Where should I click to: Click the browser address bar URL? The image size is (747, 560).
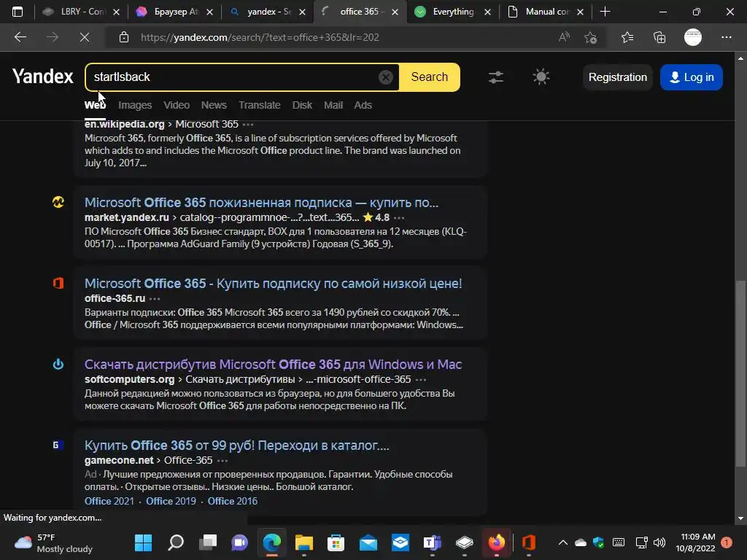pyautogui.click(x=260, y=37)
